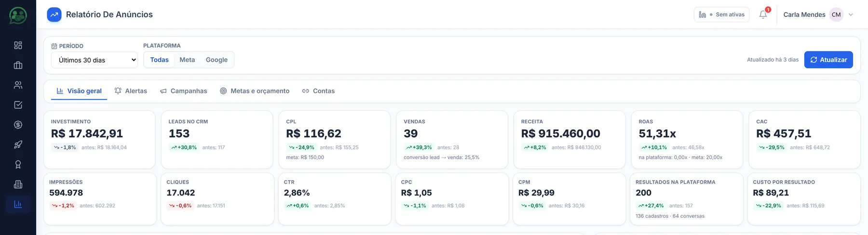Screen dimensions: 868x235
Task: Click the -29,5% CAC change badge
Action: 772,147
